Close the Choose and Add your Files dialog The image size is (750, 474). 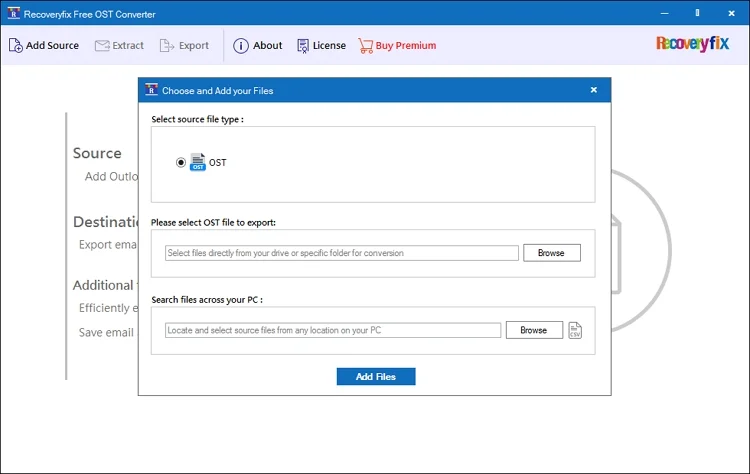point(594,90)
